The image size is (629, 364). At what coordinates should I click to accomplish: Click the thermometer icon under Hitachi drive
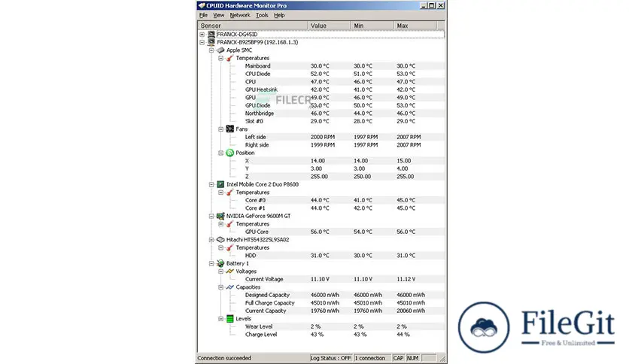(x=230, y=247)
